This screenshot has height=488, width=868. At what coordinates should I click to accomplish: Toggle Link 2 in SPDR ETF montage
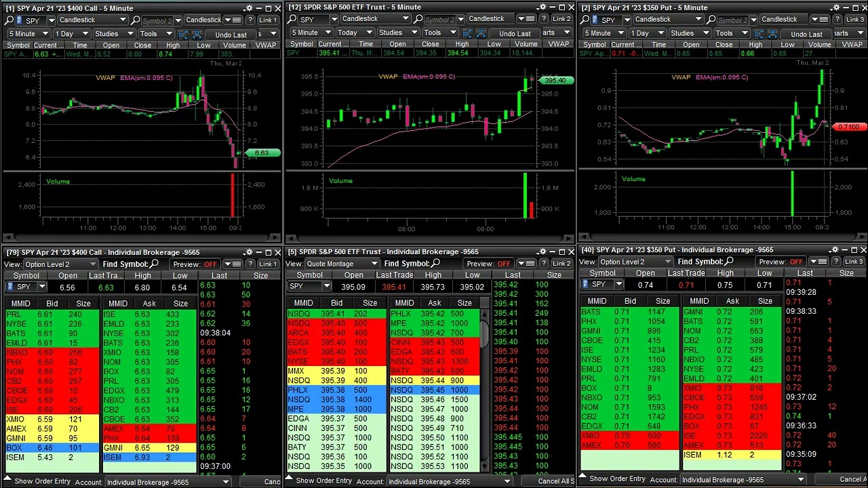[x=561, y=263]
